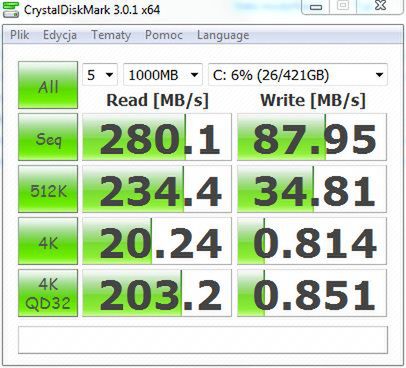The height and width of the screenshot is (368, 406).
Task: Click the 4K read result 20.24
Action: tap(157, 241)
